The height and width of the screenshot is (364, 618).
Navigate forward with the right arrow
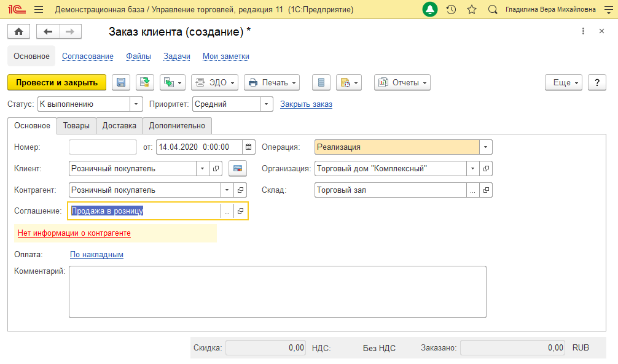(x=70, y=31)
